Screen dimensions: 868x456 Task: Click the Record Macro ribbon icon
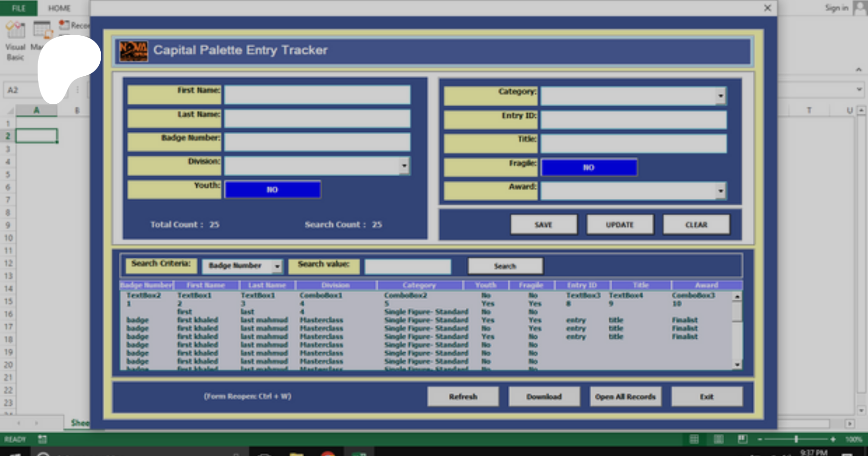64,25
